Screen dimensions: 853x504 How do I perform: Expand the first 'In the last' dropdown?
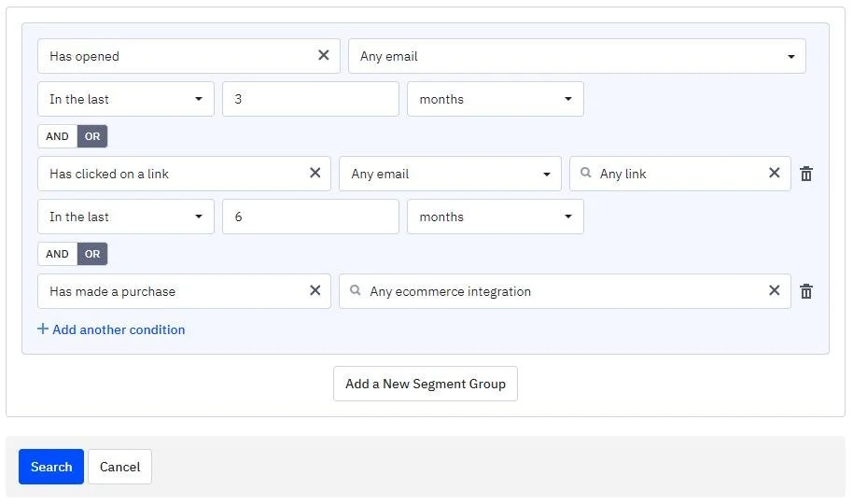coord(126,99)
